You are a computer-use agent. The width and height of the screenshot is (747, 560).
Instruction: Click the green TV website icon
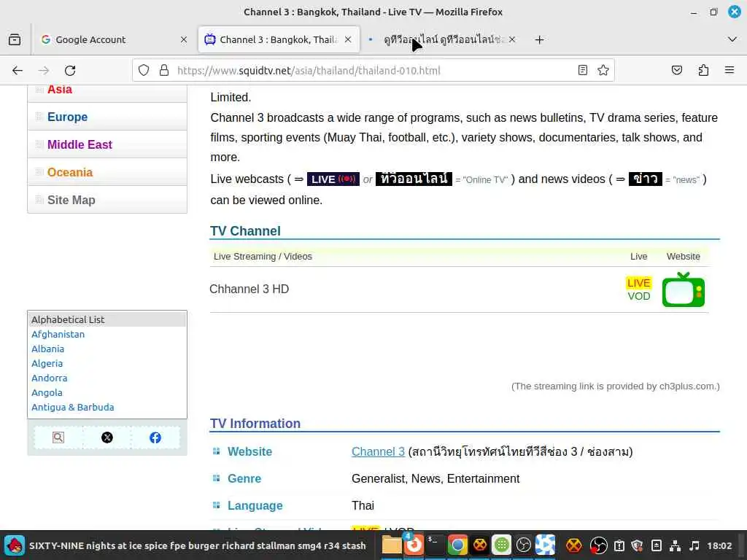coord(683,289)
